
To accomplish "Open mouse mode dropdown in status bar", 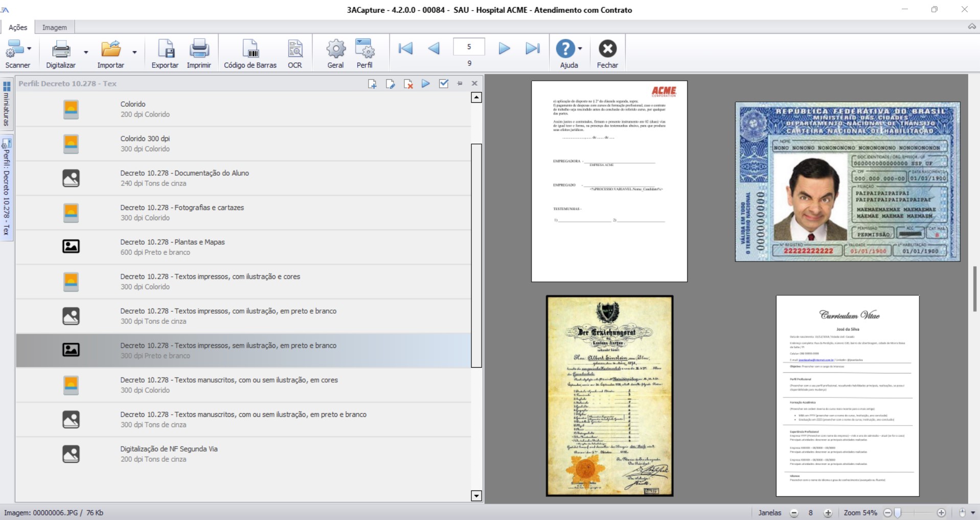I will pos(973,513).
